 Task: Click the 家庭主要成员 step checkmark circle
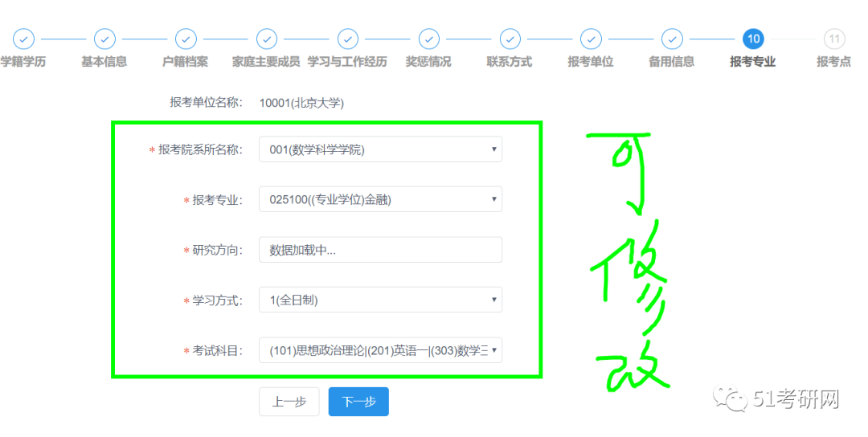[266, 39]
